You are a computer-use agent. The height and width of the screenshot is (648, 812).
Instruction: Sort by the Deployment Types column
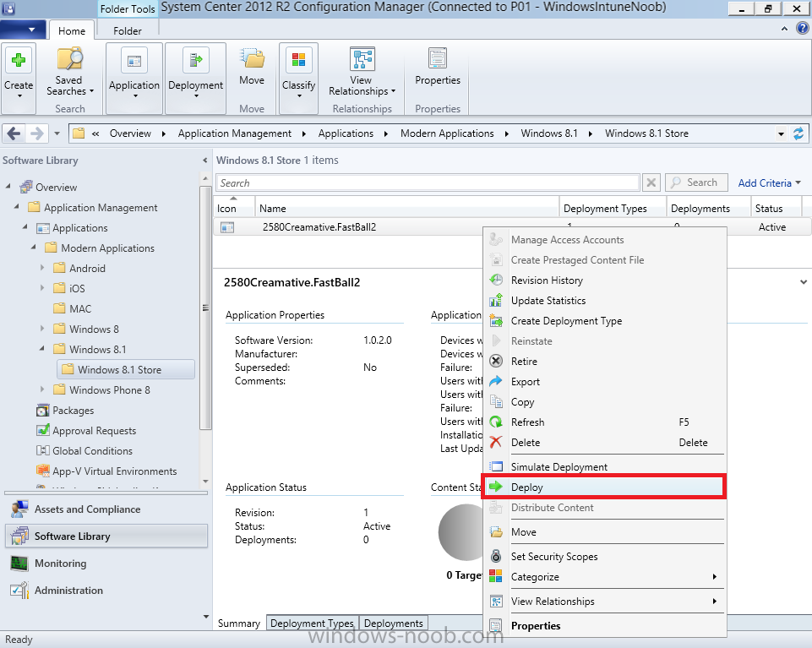coord(613,208)
